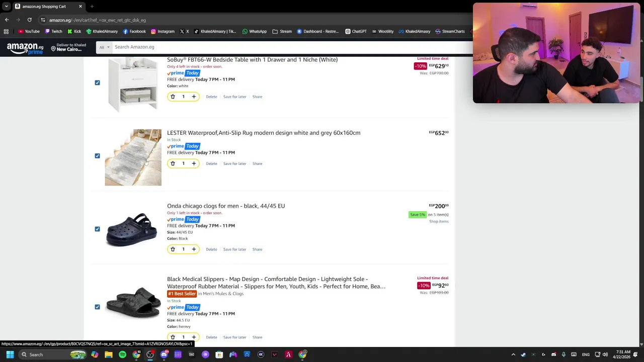This screenshot has height=362, width=644.
Task: Open OBS Studio from the taskbar
Action: click(x=150, y=354)
